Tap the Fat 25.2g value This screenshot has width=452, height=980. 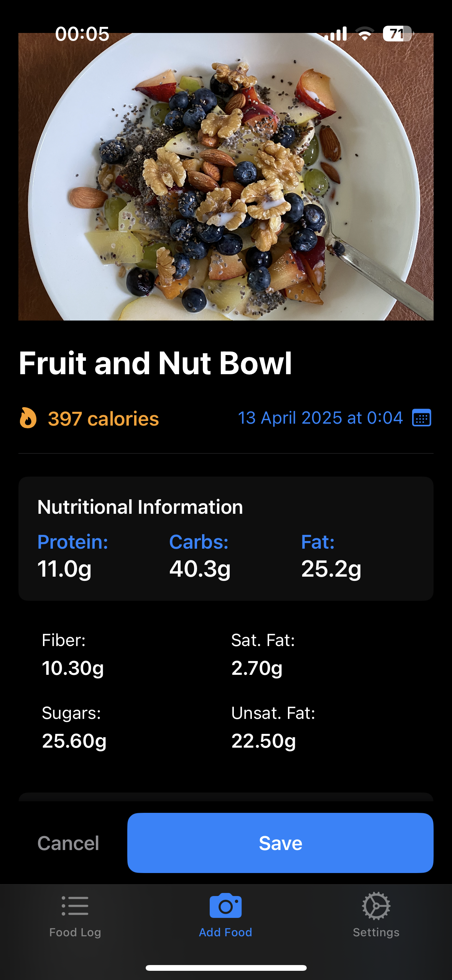click(x=331, y=569)
